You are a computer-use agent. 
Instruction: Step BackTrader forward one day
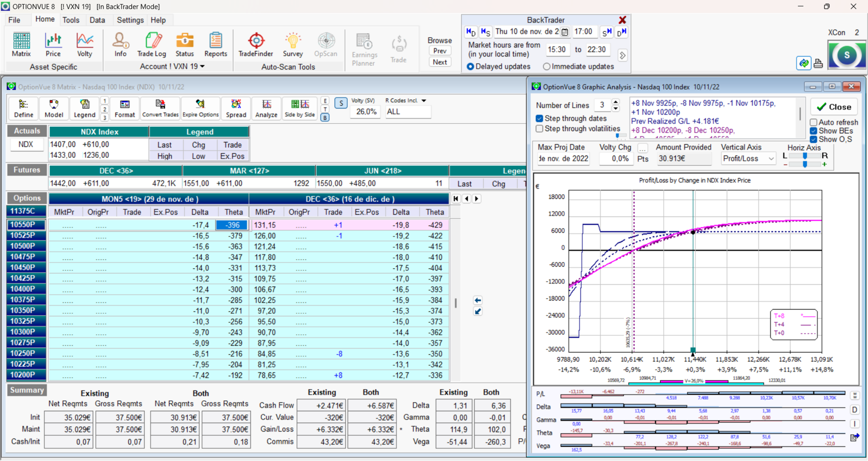coord(621,32)
